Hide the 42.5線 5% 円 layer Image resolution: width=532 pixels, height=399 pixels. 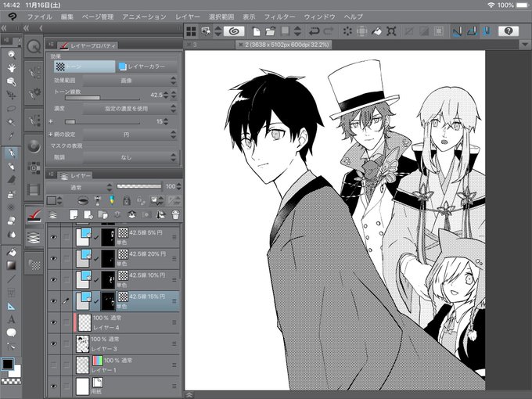(x=53, y=237)
